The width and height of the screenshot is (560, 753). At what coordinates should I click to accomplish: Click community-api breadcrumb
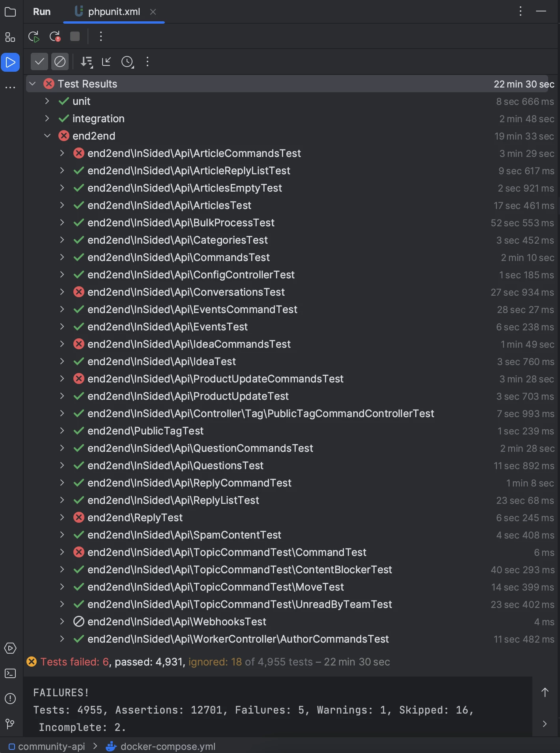point(51,746)
